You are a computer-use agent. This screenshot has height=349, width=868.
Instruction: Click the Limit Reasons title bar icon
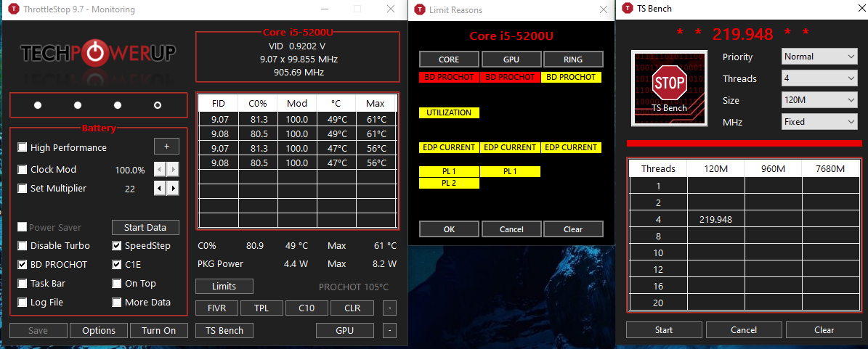point(421,9)
